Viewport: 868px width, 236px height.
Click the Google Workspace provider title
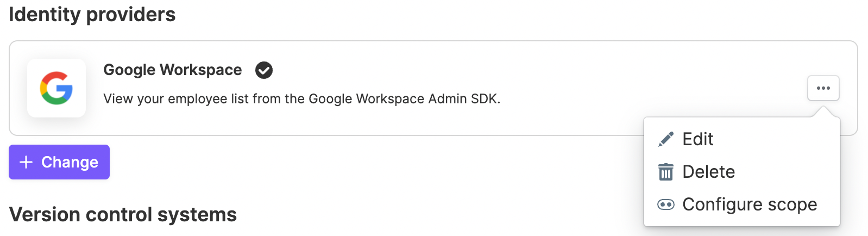pos(173,70)
